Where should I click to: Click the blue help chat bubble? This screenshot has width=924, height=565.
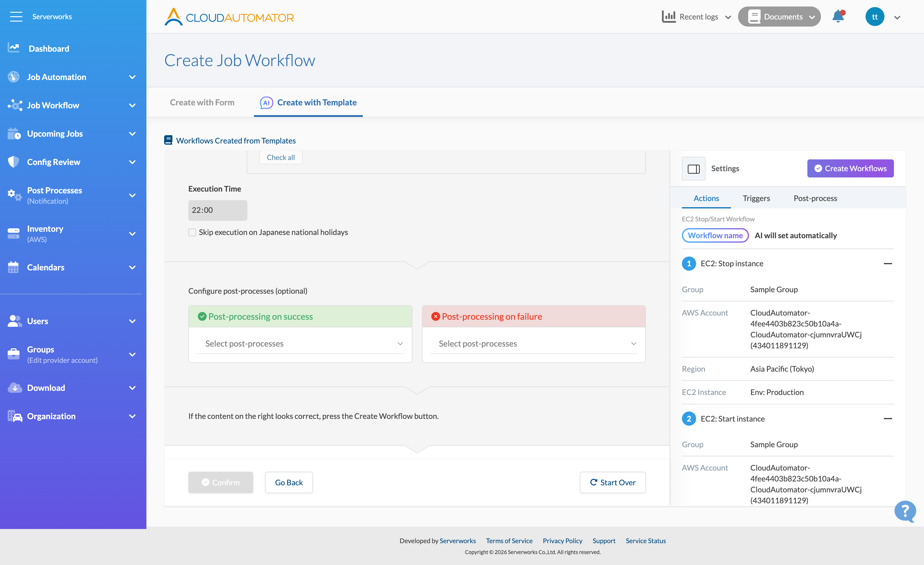(x=905, y=511)
